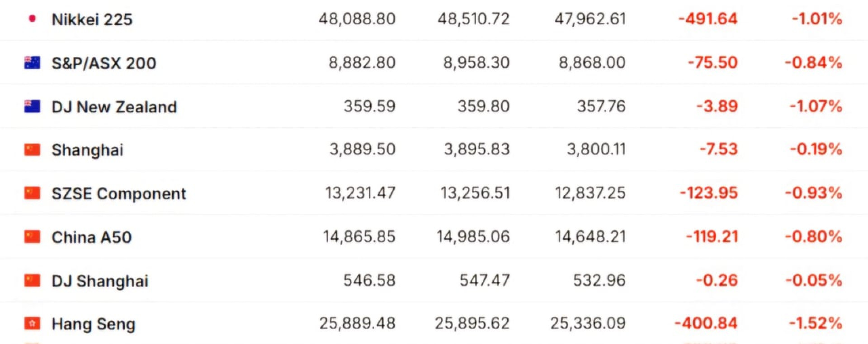Image resolution: width=868 pixels, height=344 pixels.
Task: Go to the DJ New Zealand index
Action: coord(114,107)
